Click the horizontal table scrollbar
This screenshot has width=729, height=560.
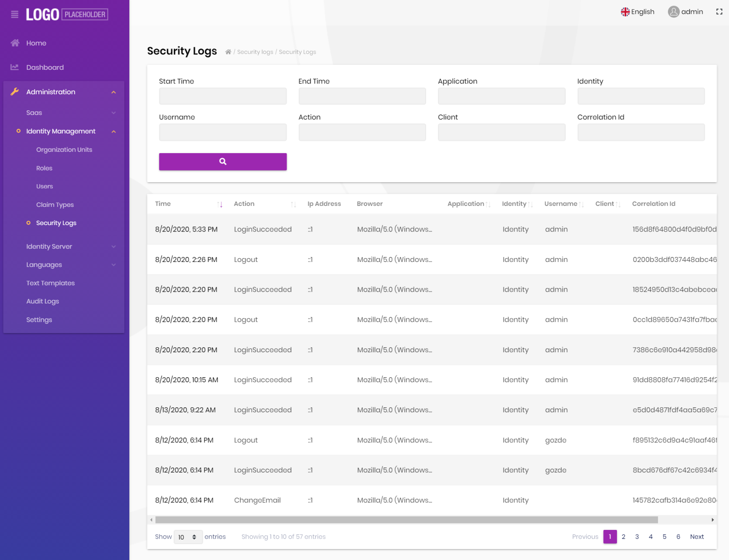tap(406, 520)
